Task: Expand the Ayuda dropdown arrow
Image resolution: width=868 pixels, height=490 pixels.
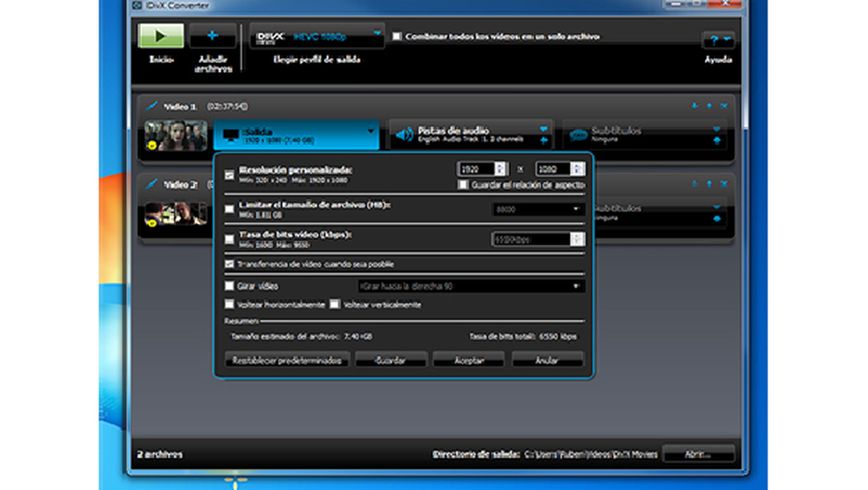Action: click(727, 39)
